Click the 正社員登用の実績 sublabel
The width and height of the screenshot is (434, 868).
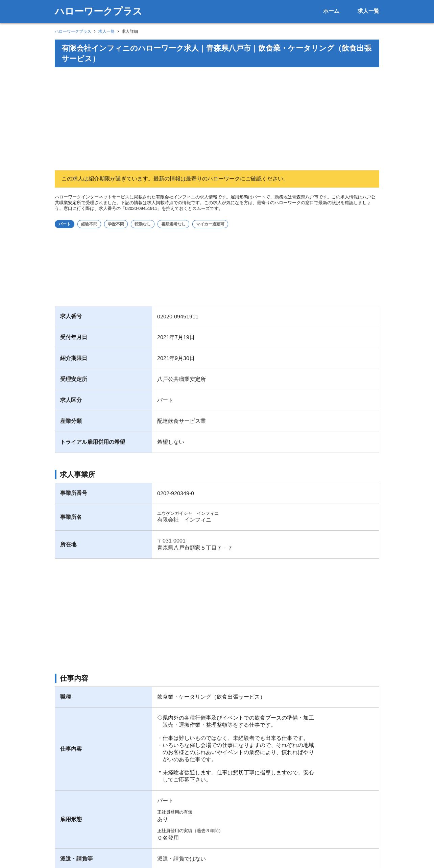[190, 831]
